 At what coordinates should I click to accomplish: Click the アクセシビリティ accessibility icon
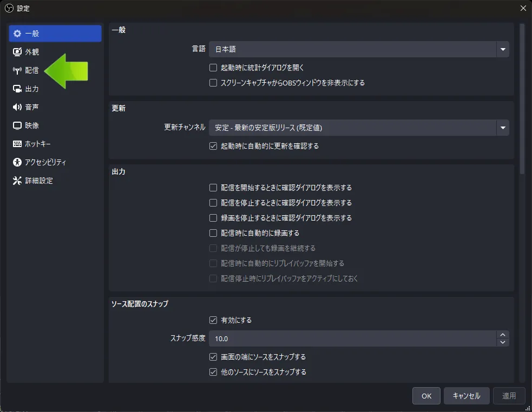pos(17,162)
